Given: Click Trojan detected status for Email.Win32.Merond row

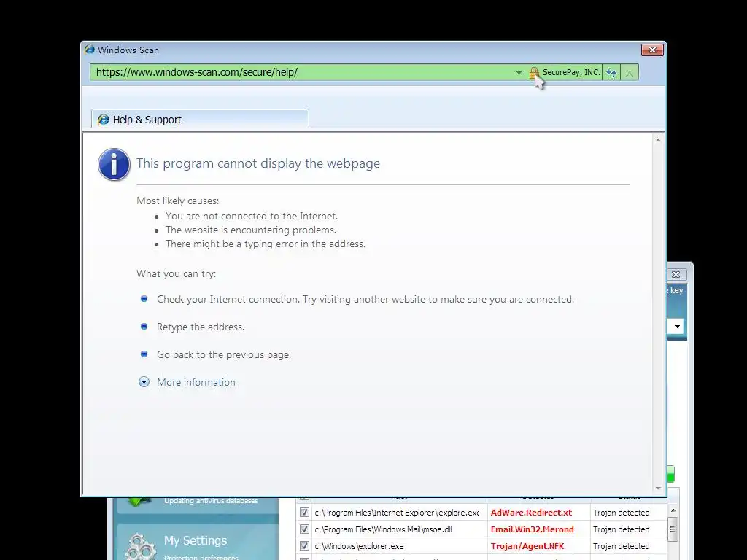Looking at the screenshot, I should (622, 529).
